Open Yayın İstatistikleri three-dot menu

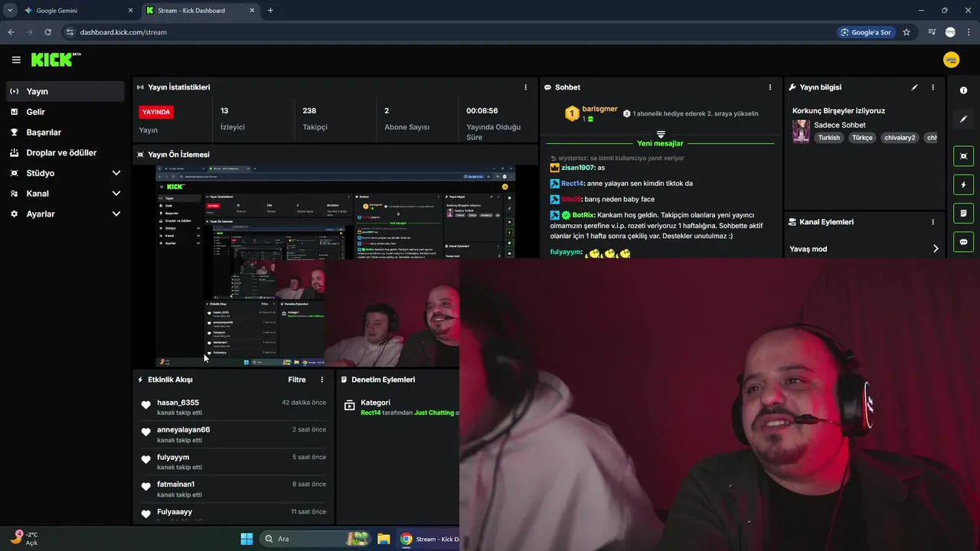[x=525, y=87]
